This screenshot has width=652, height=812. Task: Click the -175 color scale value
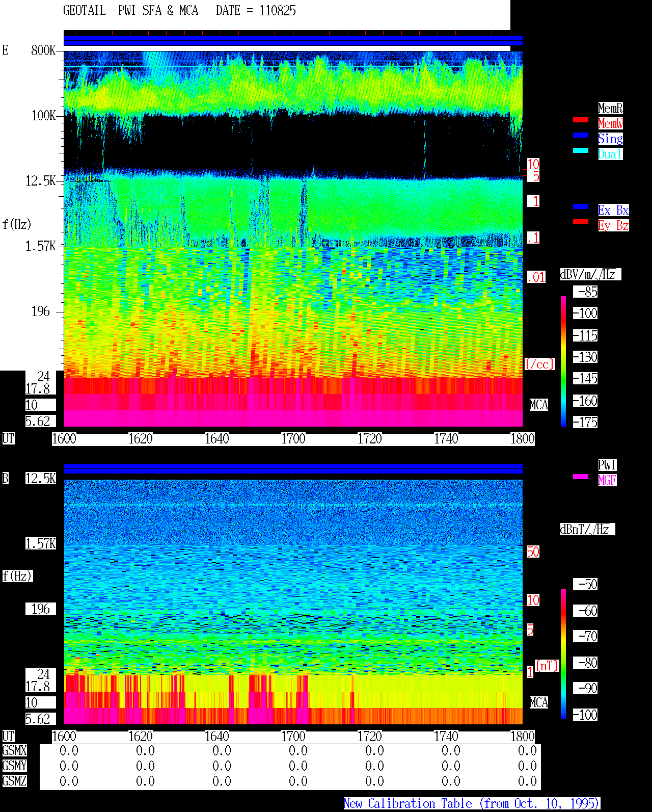(x=586, y=422)
